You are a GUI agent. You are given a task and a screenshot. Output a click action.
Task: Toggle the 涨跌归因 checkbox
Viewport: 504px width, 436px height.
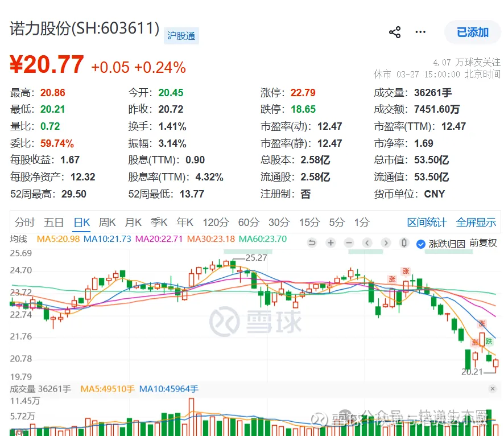point(421,244)
